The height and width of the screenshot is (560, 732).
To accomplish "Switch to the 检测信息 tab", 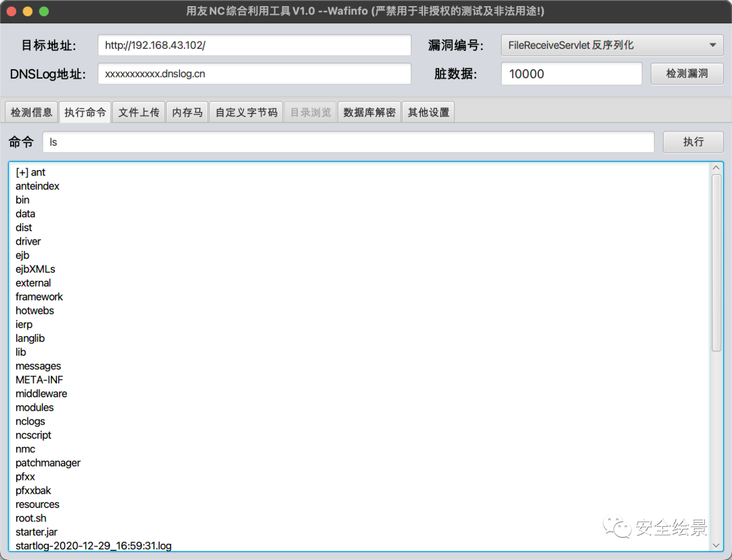I will [31, 113].
